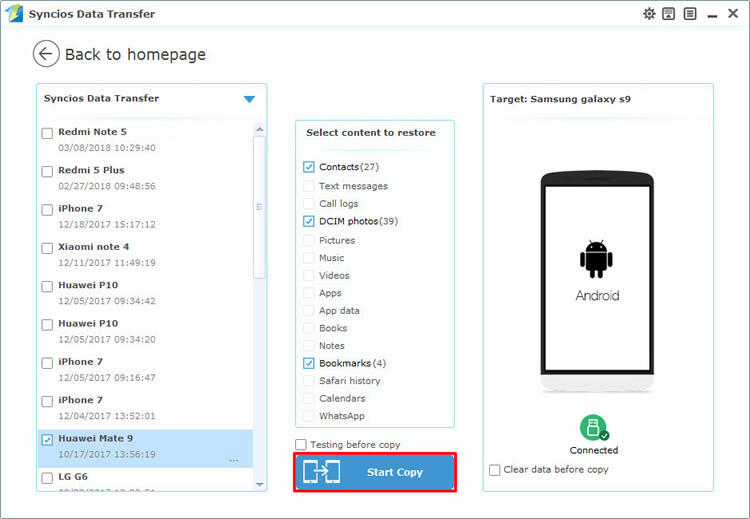Check the Redmi 5 Plus backup
750x519 pixels.
coord(47,171)
